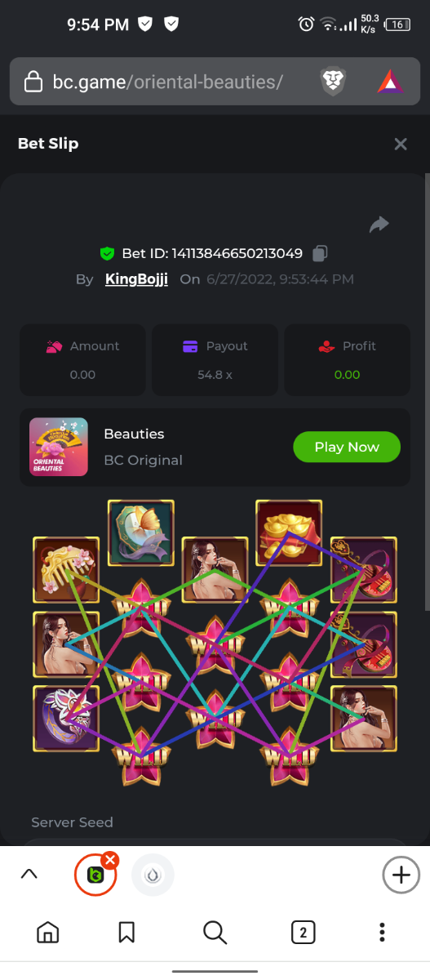Image resolution: width=430 pixels, height=980 pixels.
Task: Go to the browser home page
Action: pyautogui.click(x=48, y=932)
